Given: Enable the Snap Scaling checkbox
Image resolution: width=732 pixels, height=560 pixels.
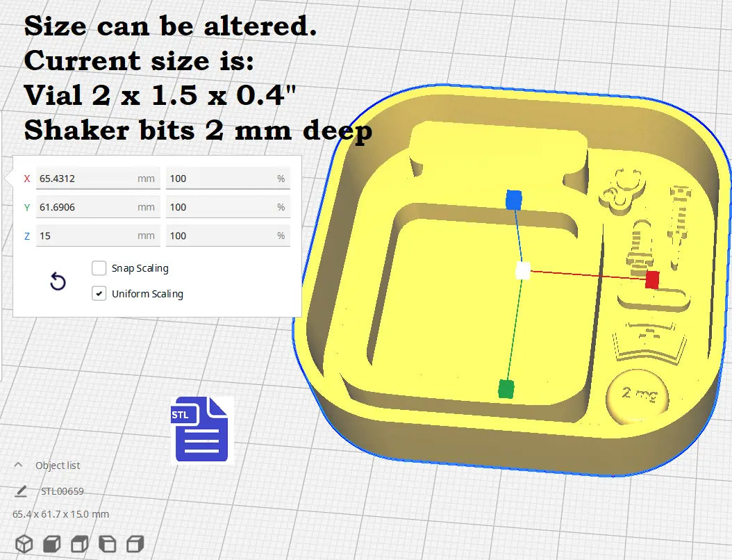Looking at the screenshot, I should [99, 268].
